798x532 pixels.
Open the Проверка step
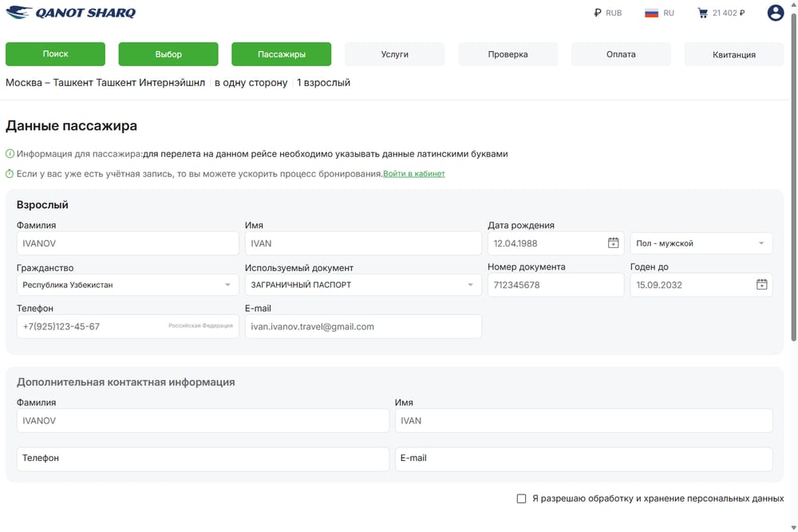pos(508,54)
